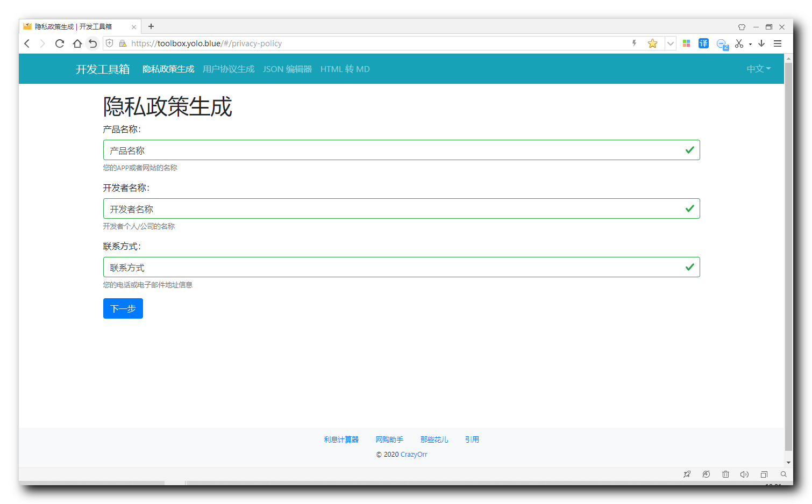Screen dimensions: 812x504
Task: Open the app grid icon in toolbar
Action: tap(686, 44)
